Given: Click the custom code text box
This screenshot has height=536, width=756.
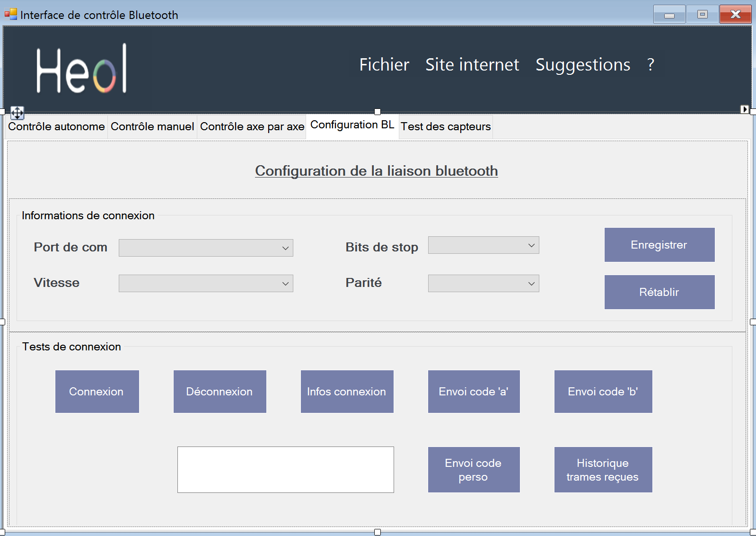Looking at the screenshot, I should pyautogui.click(x=286, y=470).
